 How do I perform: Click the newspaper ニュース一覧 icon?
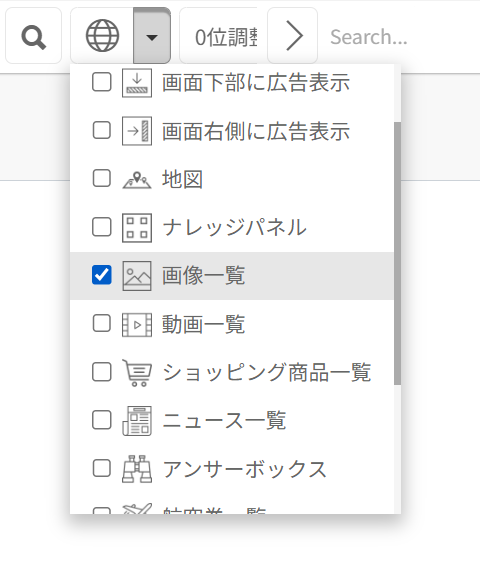pos(137,421)
